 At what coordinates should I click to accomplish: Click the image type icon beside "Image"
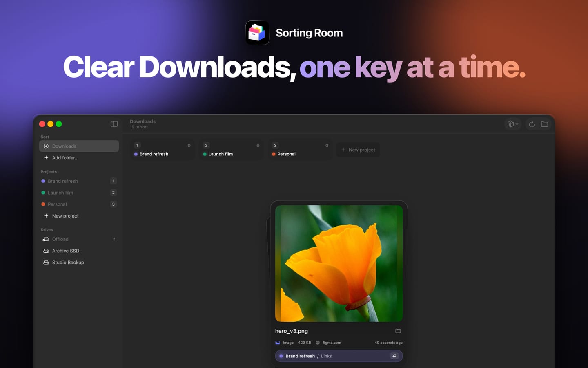click(278, 343)
